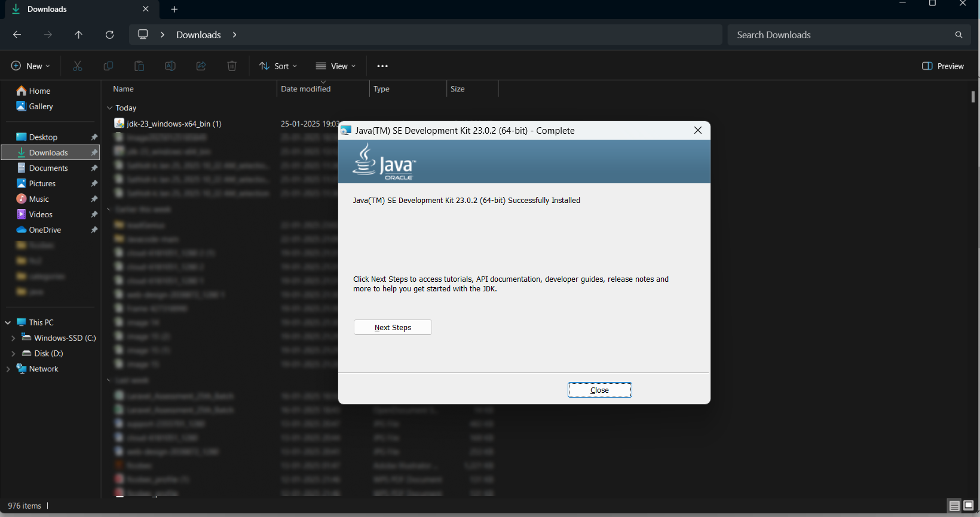Click the Share icon in toolbar
980x517 pixels.
point(201,66)
